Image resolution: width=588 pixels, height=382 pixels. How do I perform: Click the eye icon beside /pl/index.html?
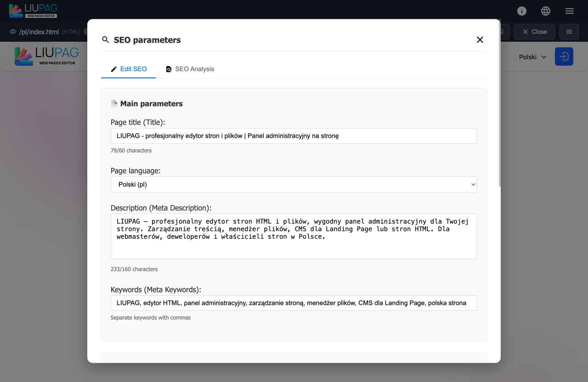[x=13, y=32]
